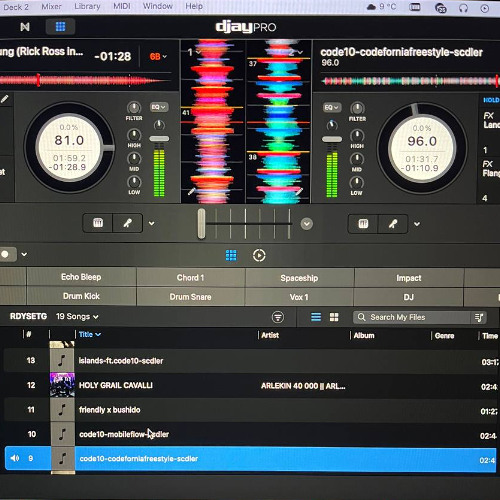Open the Library menu
This screenshot has height=500, width=500.
[x=87, y=6]
